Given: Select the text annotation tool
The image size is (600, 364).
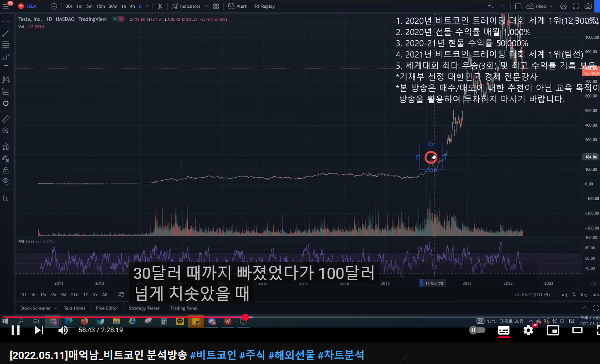Looking at the screenshot, I should coord(6,68).
